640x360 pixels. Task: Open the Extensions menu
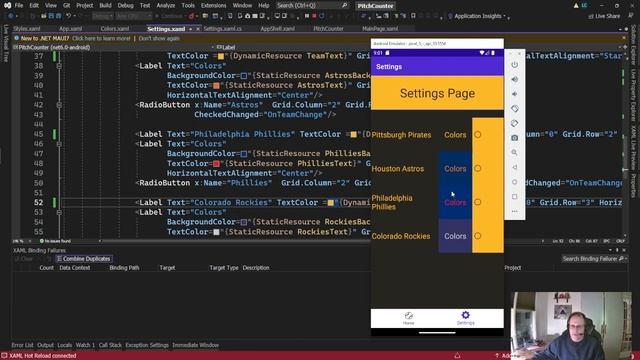click(x=213, y=5)
